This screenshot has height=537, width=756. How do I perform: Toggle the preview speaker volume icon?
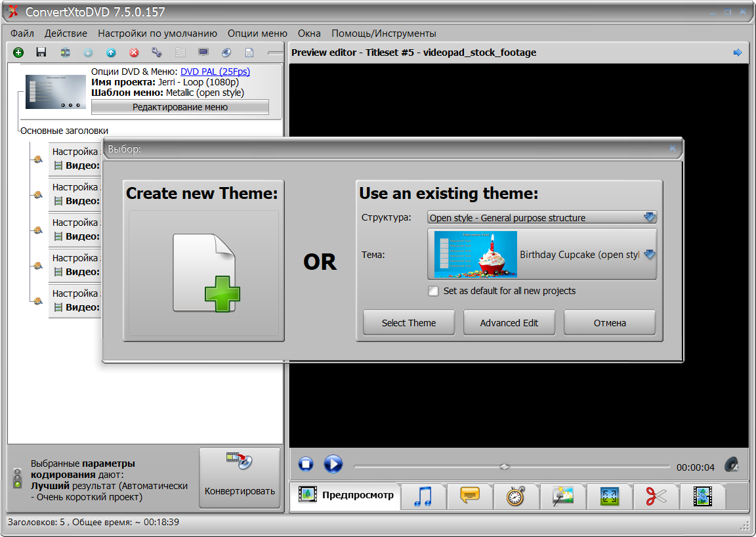[x=732, y=465]
